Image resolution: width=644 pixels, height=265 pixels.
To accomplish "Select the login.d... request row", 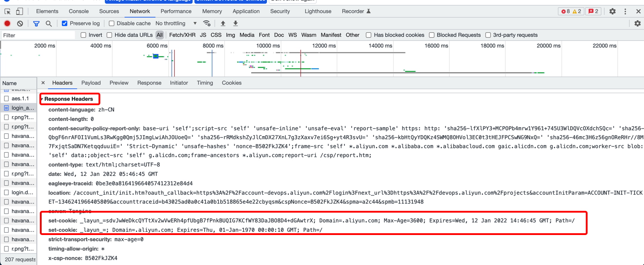I will click(18, 192).
